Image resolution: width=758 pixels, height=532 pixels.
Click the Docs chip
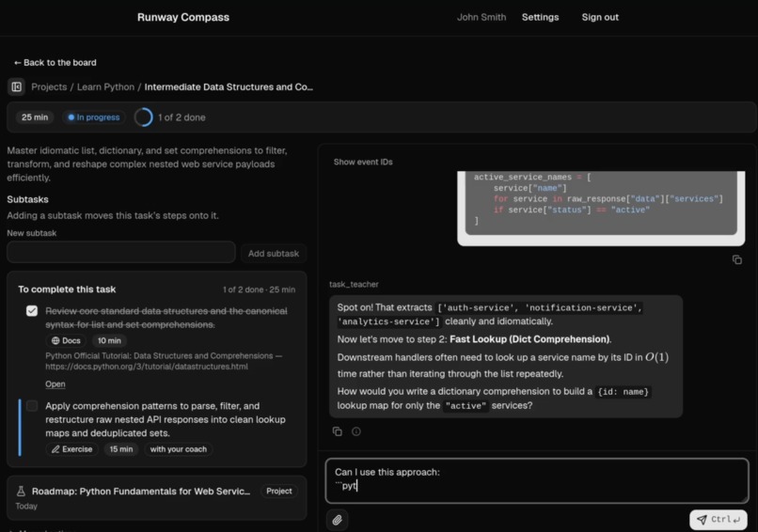pos(66,340)
